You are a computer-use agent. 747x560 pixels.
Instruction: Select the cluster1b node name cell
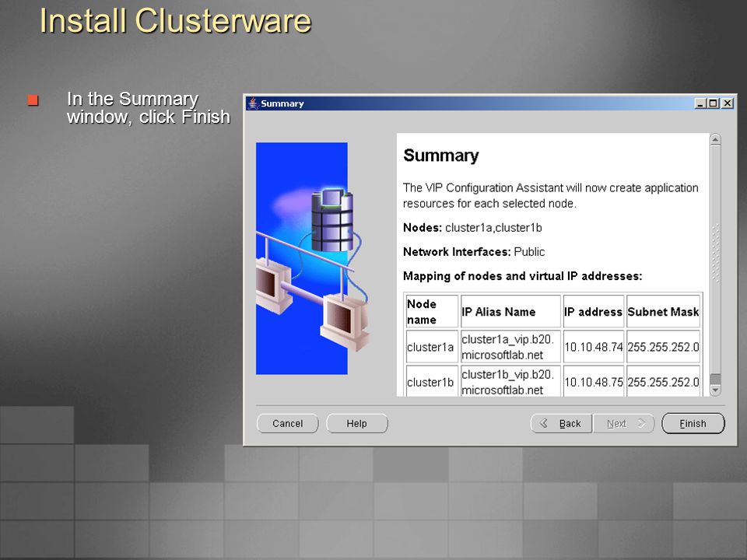coord(430,382)
